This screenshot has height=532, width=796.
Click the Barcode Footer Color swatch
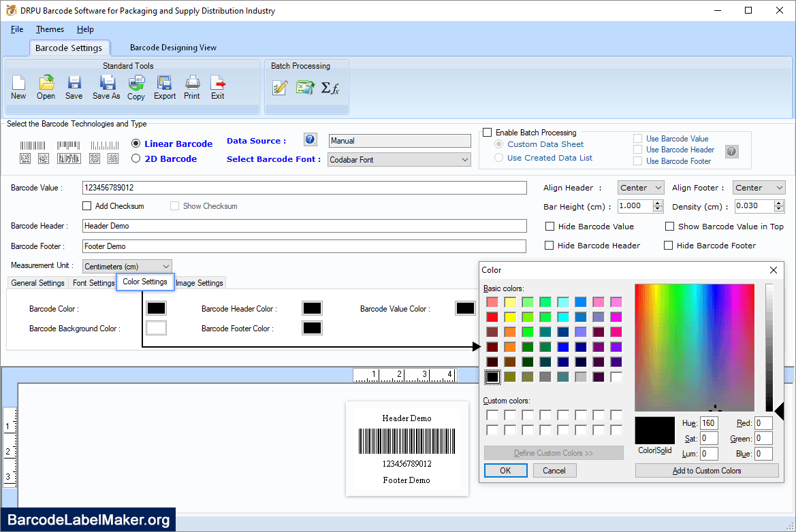(x=312, y=328)
